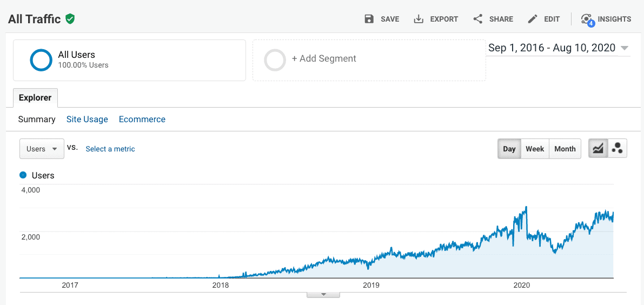Screen dimensions: 644x305
Task: Click the Edit pencil icon
Action: point(533,19)
